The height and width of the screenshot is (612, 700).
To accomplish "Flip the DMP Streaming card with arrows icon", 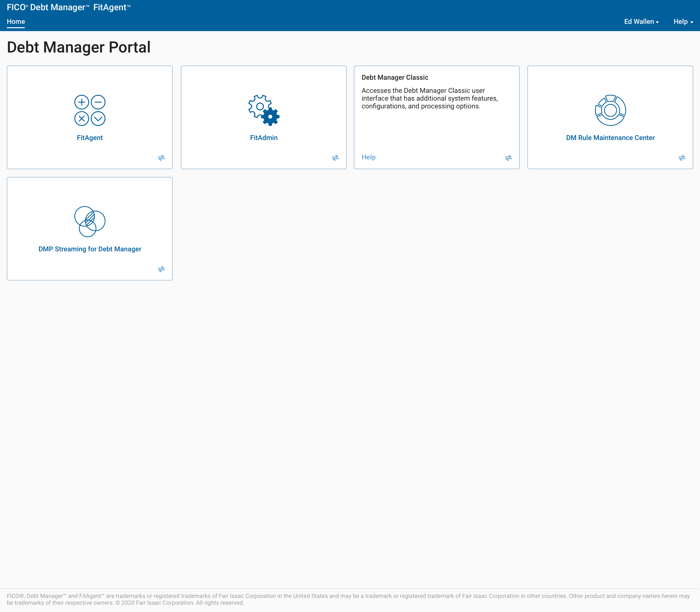I will pos(162,269).
